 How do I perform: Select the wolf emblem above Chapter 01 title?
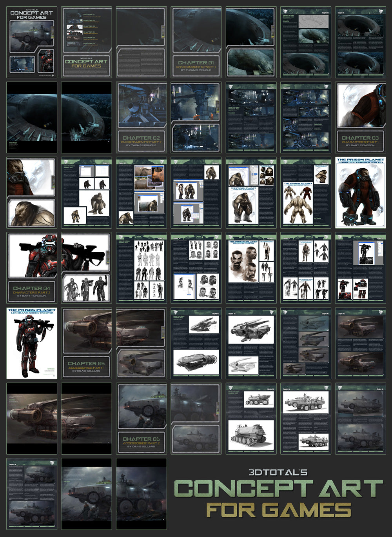pos(285,11)
